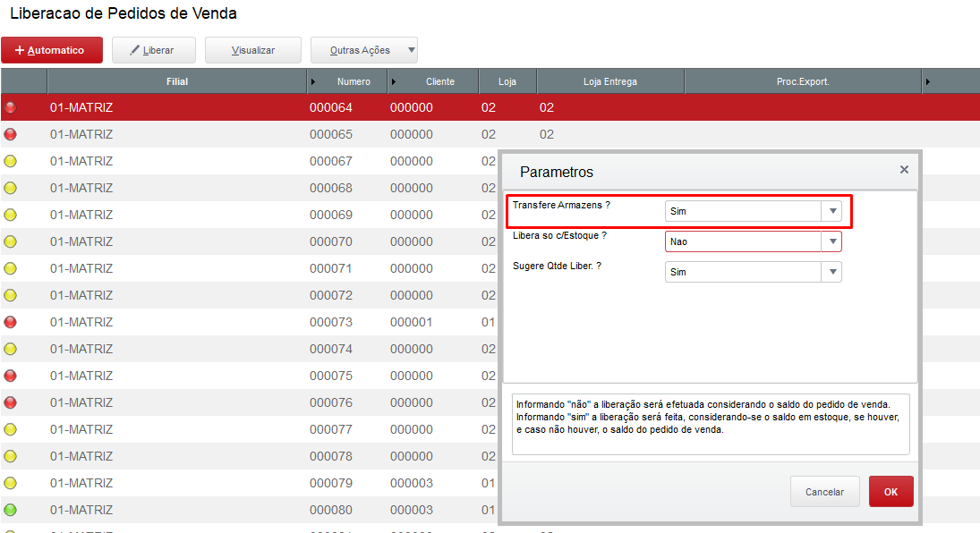The width and height of the screenshot is (980, 533).
Task: Click Cancelar in Parametros dialog
Action: click(824, 492)
